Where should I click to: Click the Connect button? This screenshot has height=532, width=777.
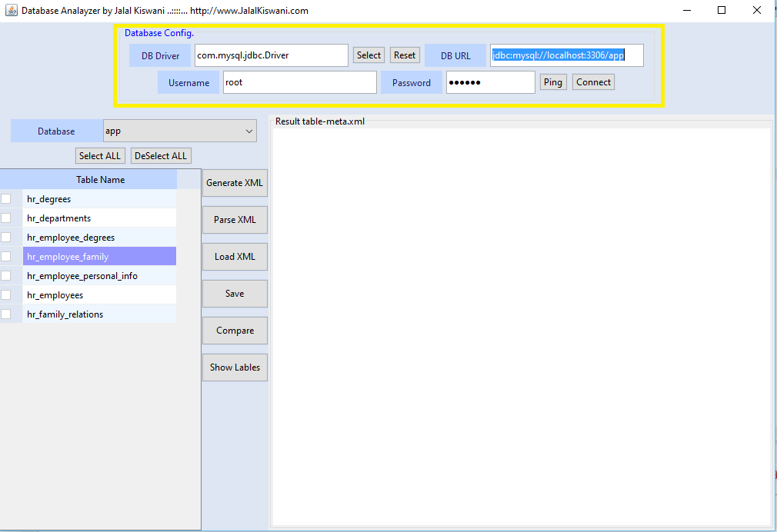[x=593, y=82]
